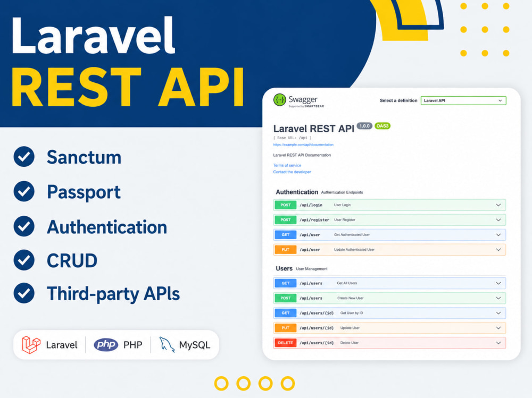Click the PUT button for Update User
The width and height of the screenshot is (532, 398).
tap(285, 328)
